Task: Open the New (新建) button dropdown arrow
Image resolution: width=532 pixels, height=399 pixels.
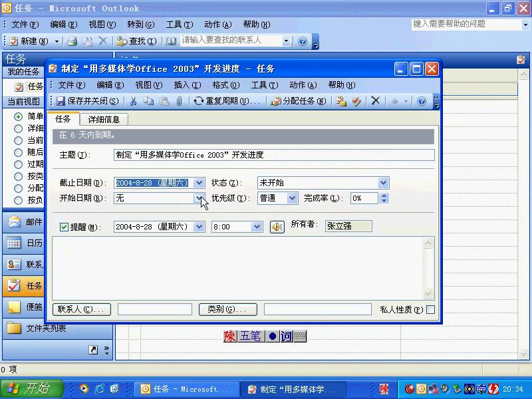Action: (x=57, y=41)
